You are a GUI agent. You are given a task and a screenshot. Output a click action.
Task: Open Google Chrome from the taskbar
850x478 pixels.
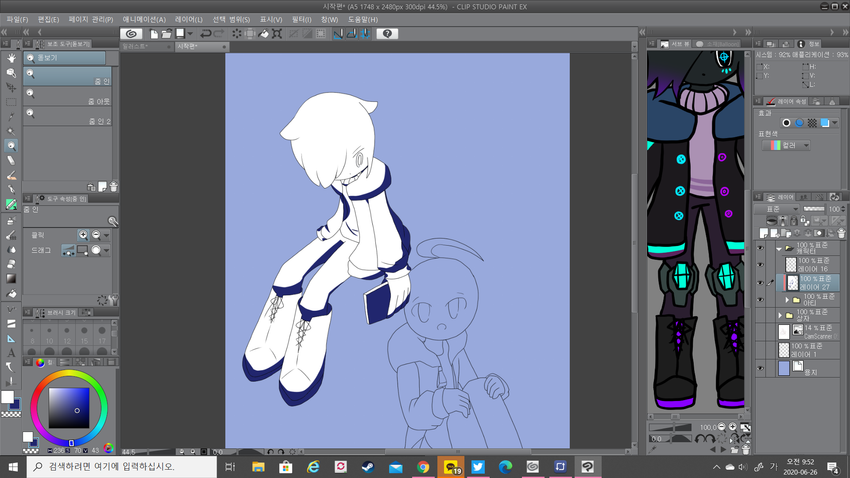click(x=423, y=467)
